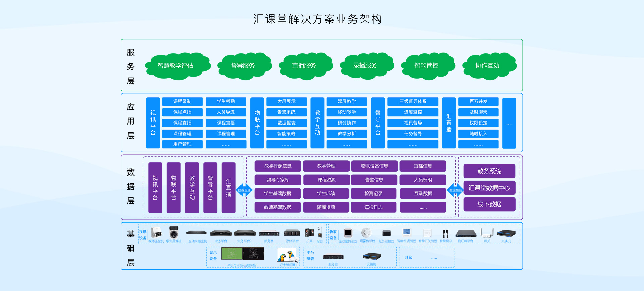Click the 协作互动 cloud
Image resolution: width=644 pixels, height=291 pixels.
click(x=489, y=66)
